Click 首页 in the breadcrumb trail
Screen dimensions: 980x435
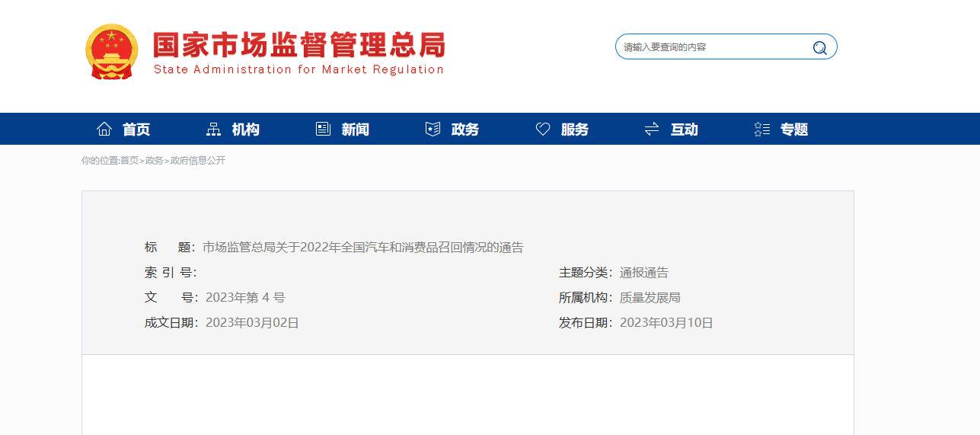coord(129,161)
